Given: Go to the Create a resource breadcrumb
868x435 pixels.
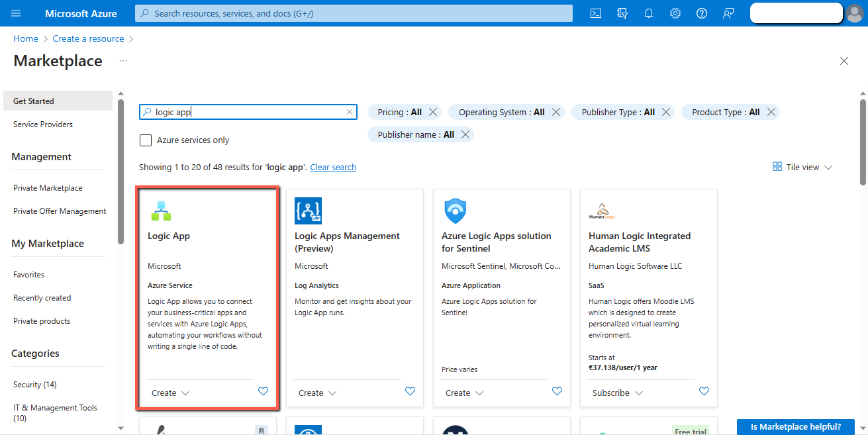Looking at the screenshot, I should (x=89, y=39).
